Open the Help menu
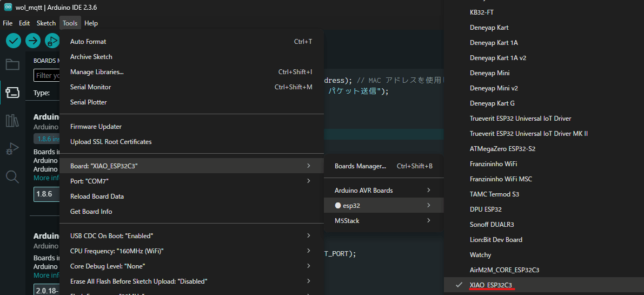The width and height of the screenshot is (644, 295). pos(91,23)
